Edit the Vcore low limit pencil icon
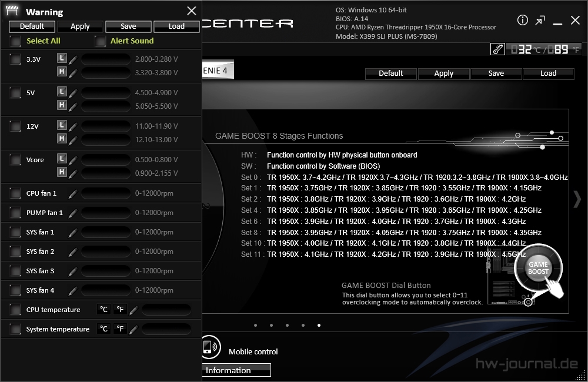The image size is (588, 382). coord(73,160)
